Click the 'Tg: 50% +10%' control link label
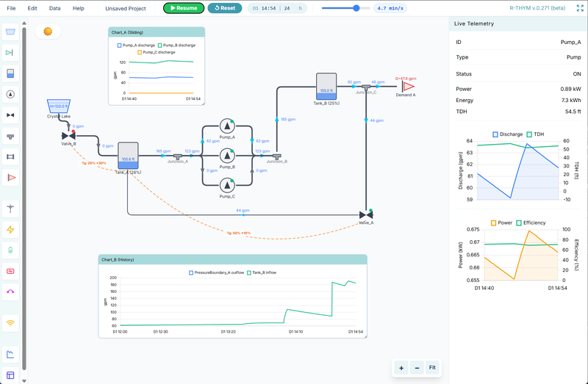The height and width of the screenshot is (384, 588). point(239,233)
